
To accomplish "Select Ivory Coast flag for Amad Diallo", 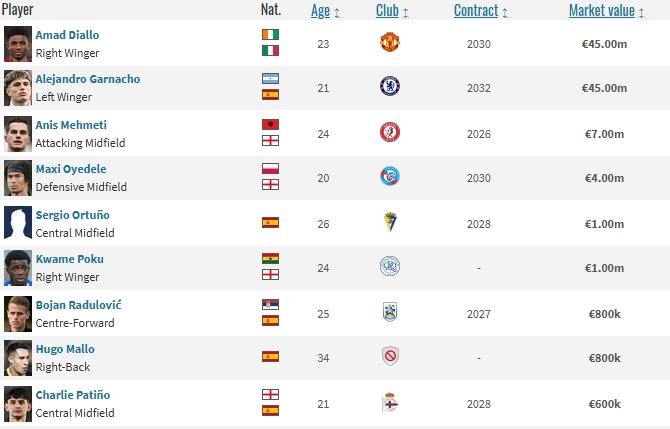I will coord(270,35).
